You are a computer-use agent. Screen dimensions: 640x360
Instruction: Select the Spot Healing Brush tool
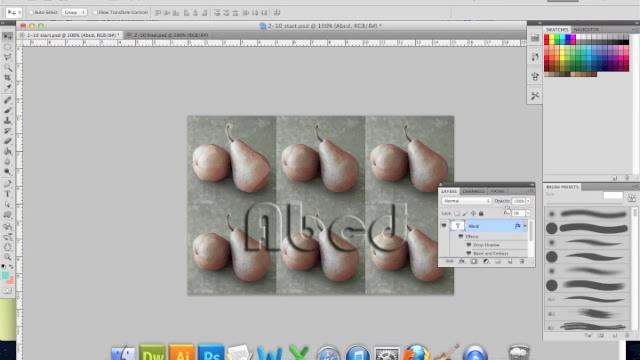tap(7, 100)
